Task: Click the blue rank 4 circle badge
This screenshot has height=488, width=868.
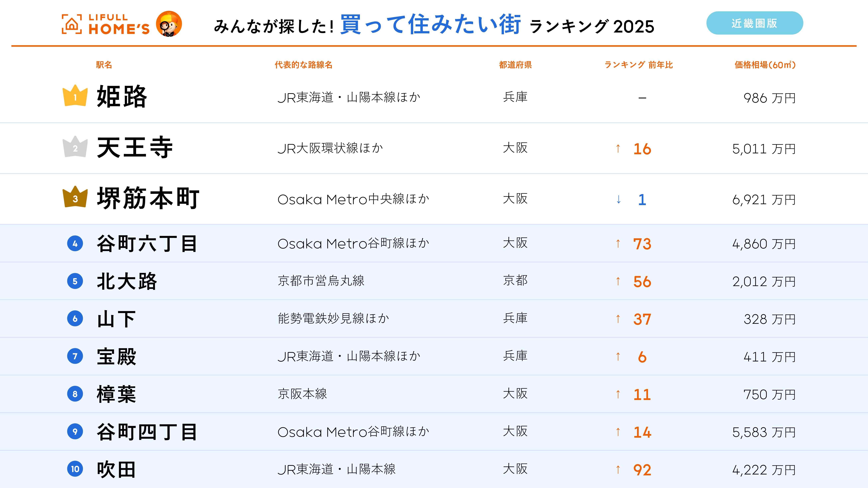Action: (x=75, y=244)
